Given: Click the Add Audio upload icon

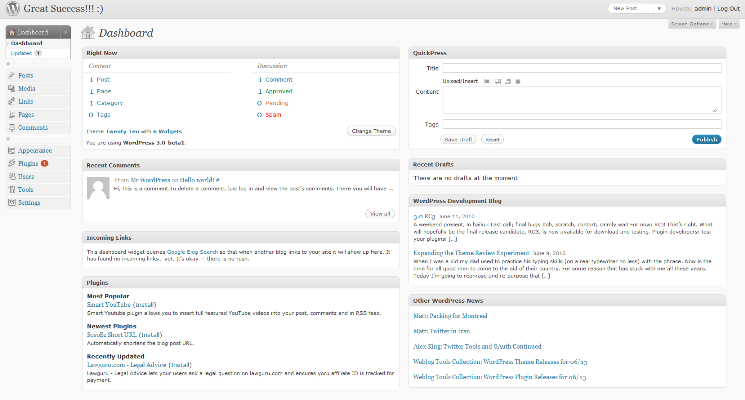Looking at the screenshot, I should pos(508,81).
